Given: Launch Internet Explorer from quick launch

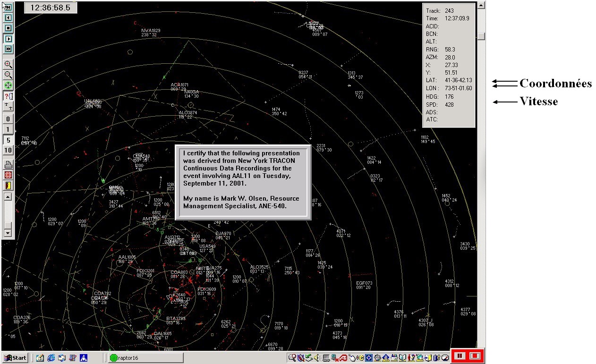Looking at the screenshot, I should (x=51, y=358).
